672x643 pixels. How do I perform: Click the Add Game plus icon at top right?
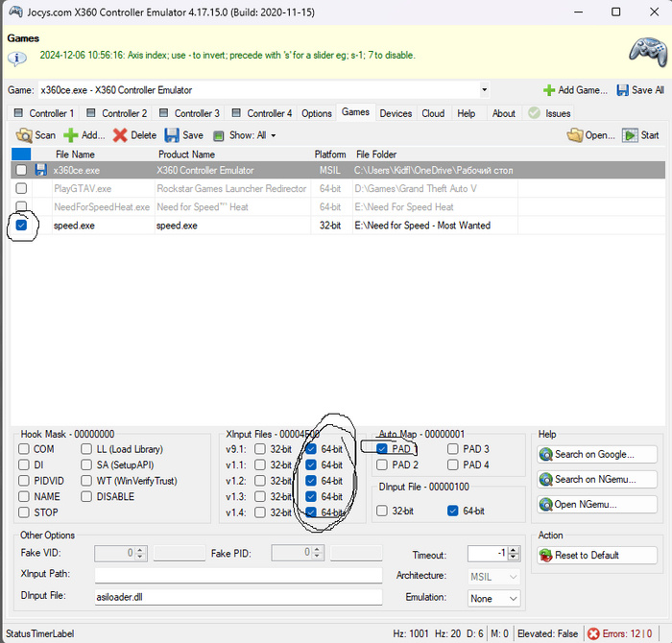click(549, 90)
